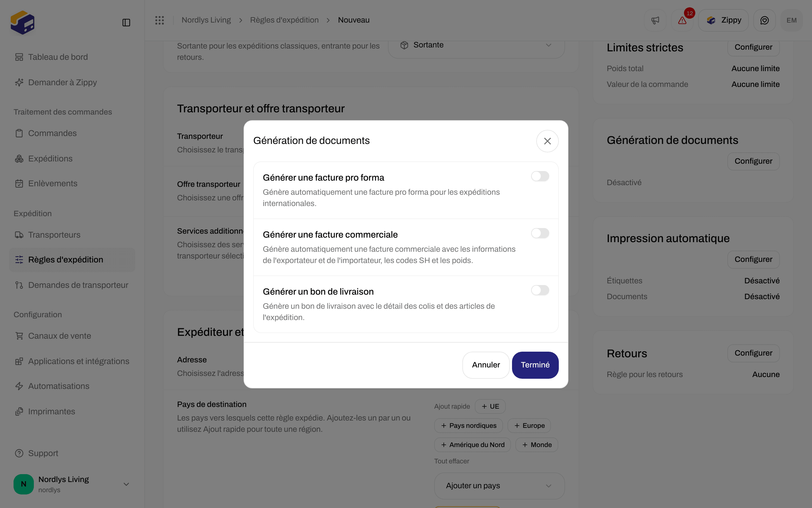The image size is (812, 508).
Task: Open Transporteurs page
Action: click(72, 235)
